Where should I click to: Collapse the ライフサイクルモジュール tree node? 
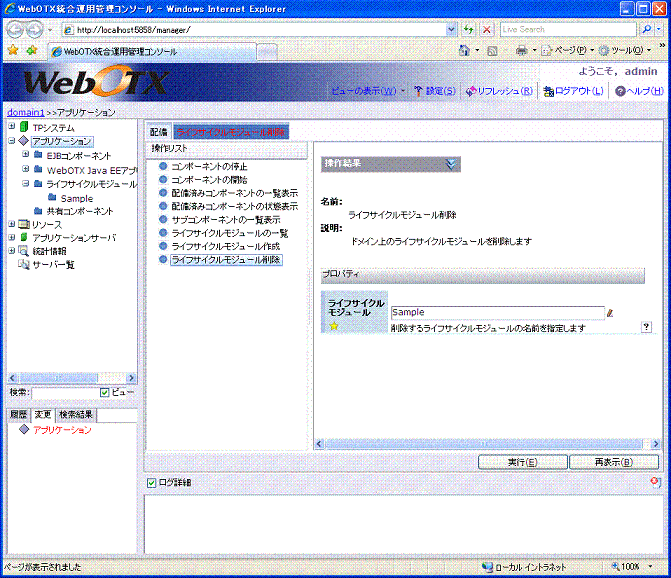pos(24,184)
